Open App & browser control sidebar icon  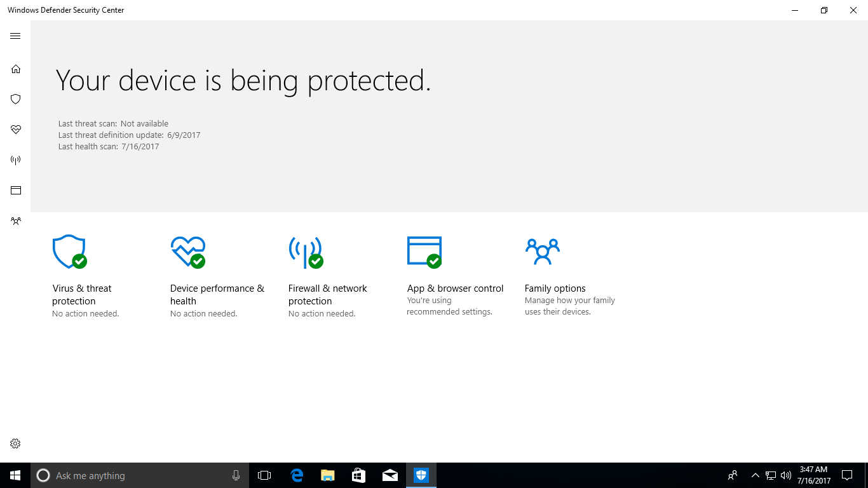pyautogui.click(x=15, y=190)
